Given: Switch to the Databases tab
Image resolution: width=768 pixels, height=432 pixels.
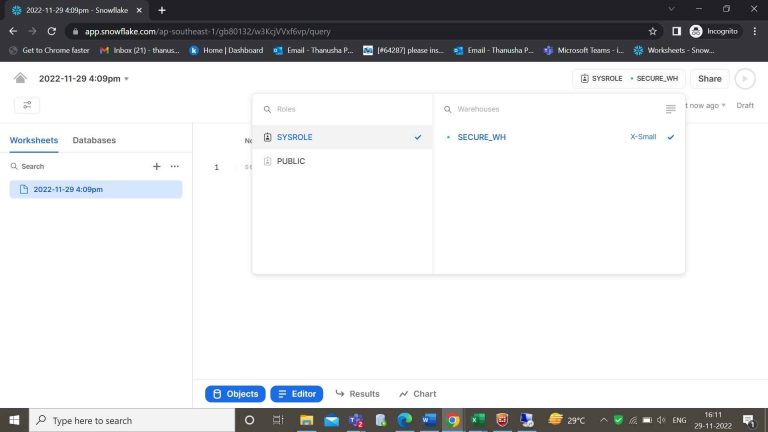Looking at the screenshot, I should [94, 140].
